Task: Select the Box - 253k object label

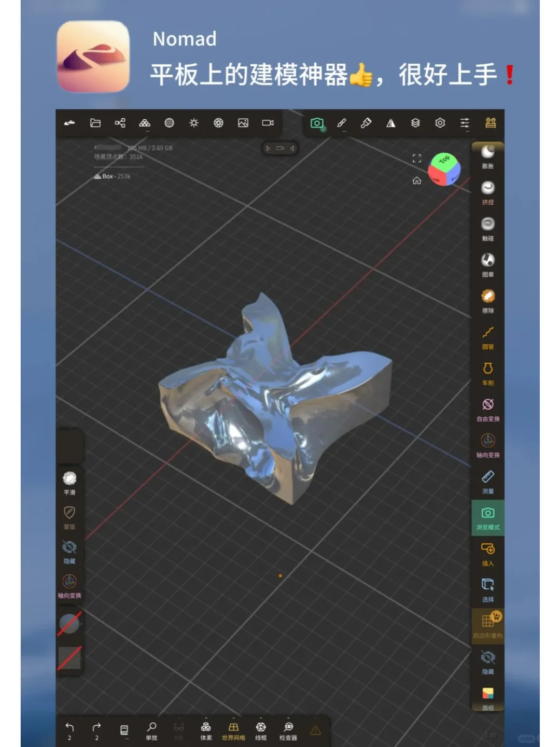Action: pos(112,176)
